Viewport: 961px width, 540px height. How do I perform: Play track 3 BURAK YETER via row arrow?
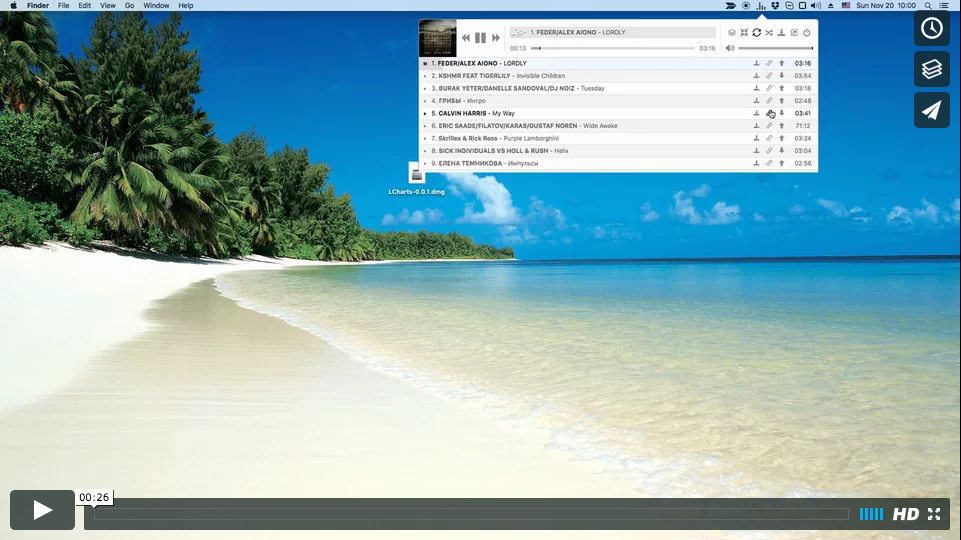click(x=425, y=88)
